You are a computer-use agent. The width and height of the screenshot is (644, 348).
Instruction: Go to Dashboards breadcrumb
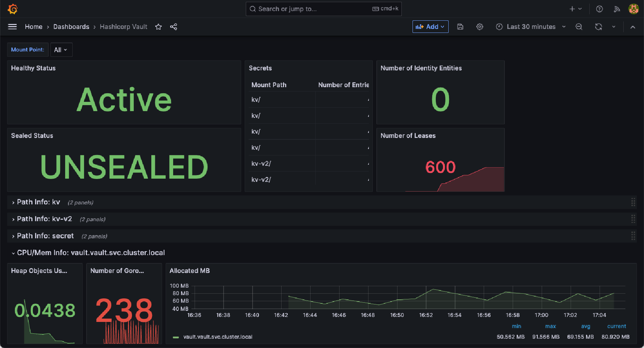[x=71, y=27]
